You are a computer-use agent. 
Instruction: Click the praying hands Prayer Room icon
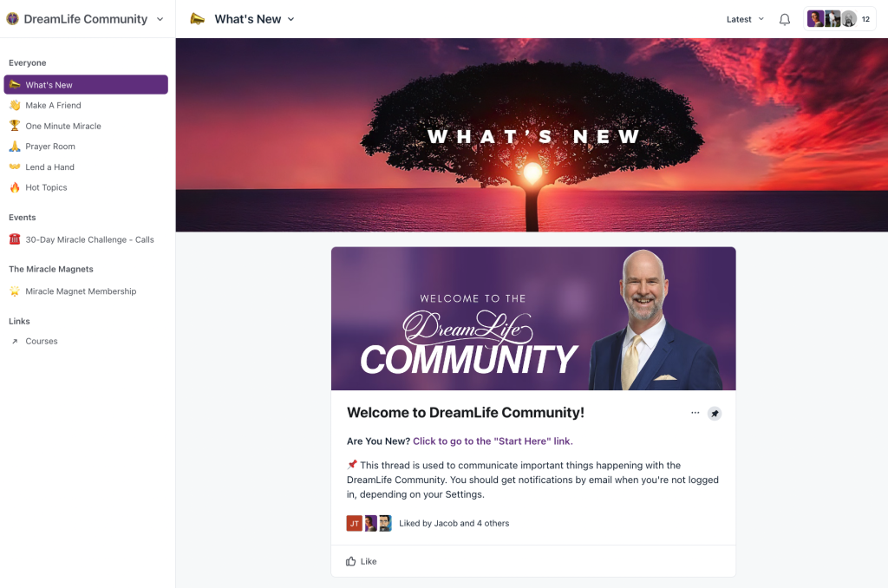(15, 147)
